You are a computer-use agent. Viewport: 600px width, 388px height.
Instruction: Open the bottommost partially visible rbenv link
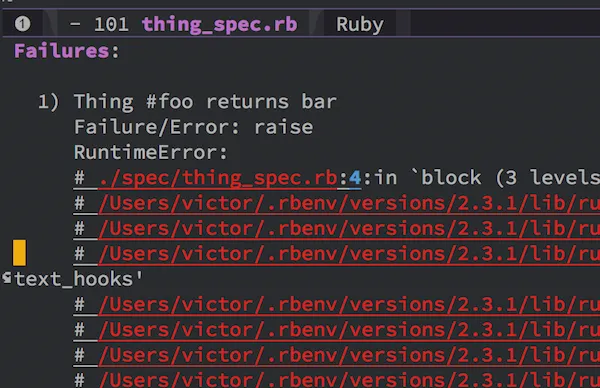coord(349,380)
